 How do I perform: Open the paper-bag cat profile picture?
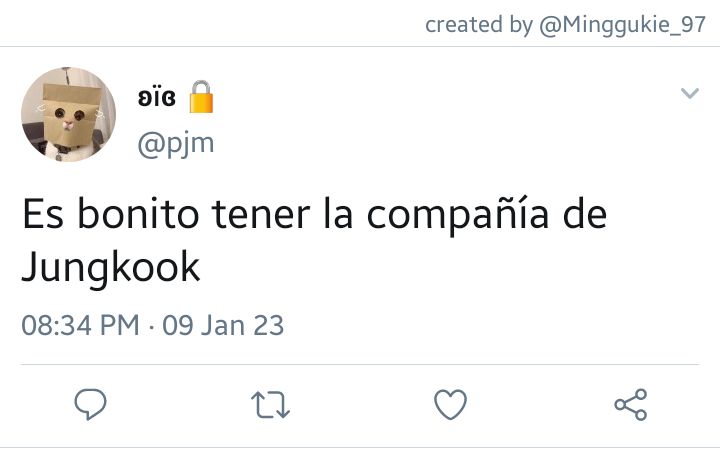[x=68, y=115]
